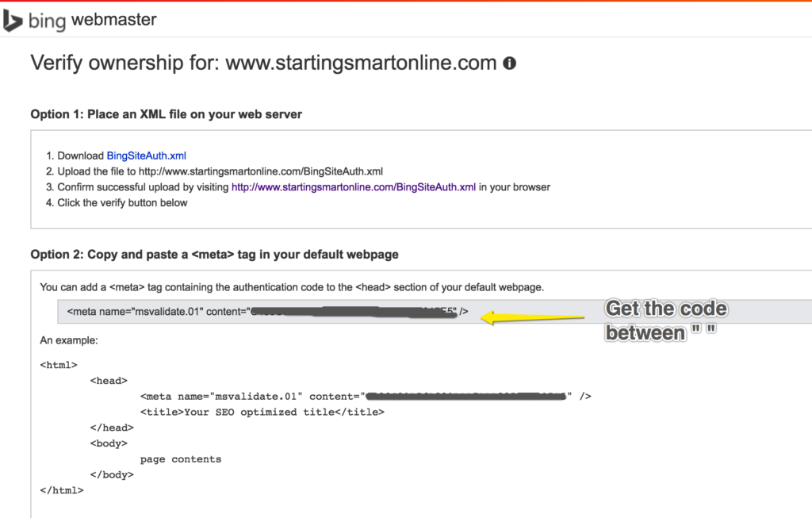Click the example <head> opening tag line
The width and height of the screenshot is (812, 518).
[x=109, y=381]
